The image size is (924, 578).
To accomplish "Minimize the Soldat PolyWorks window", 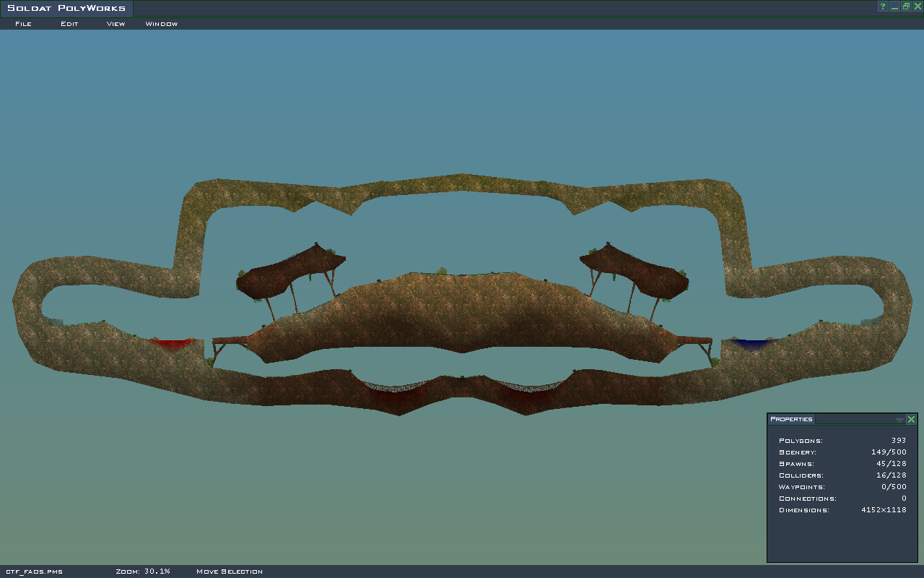I will [894, 7].
